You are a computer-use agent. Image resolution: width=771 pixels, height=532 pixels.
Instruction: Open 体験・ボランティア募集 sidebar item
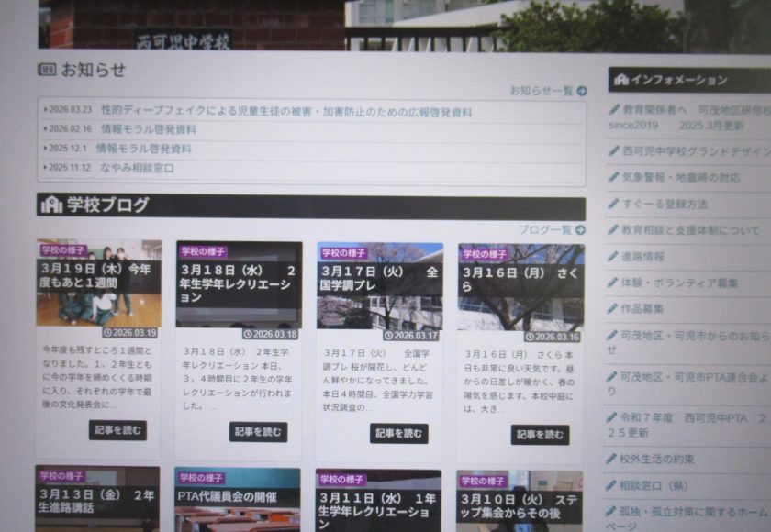(679, 283)
